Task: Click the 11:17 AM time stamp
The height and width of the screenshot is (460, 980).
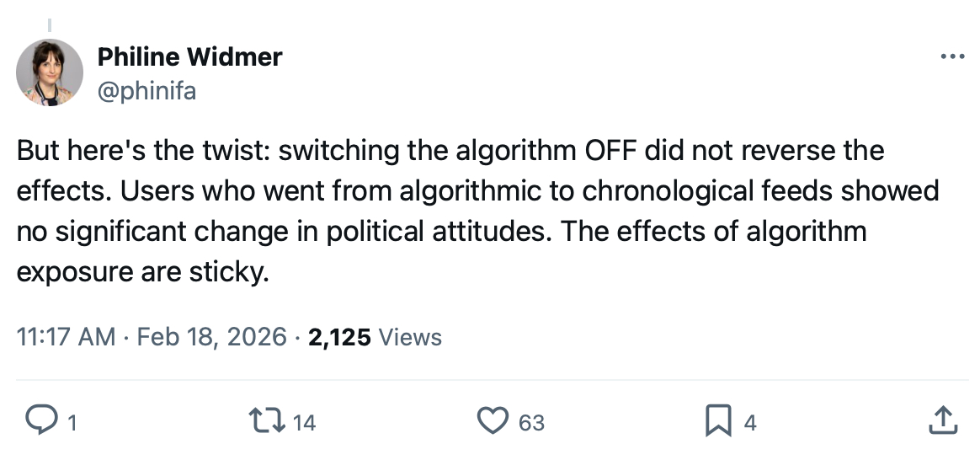Action: [x=66, y=337]
